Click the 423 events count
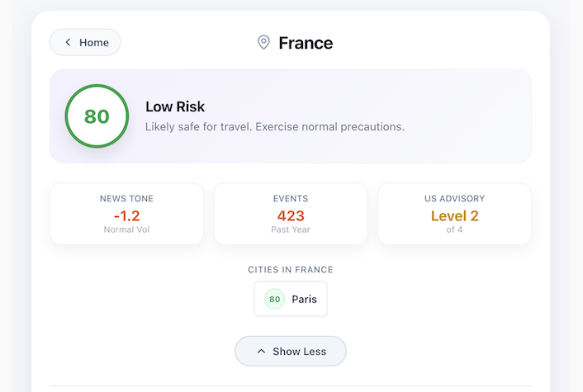This screenshot has height=392, width=583. [291, 216]
